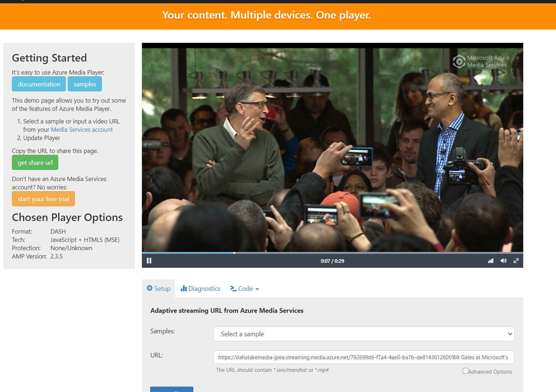Start your free trial button
This screenshot has width=556, height=392.
[x=43, y=199]
